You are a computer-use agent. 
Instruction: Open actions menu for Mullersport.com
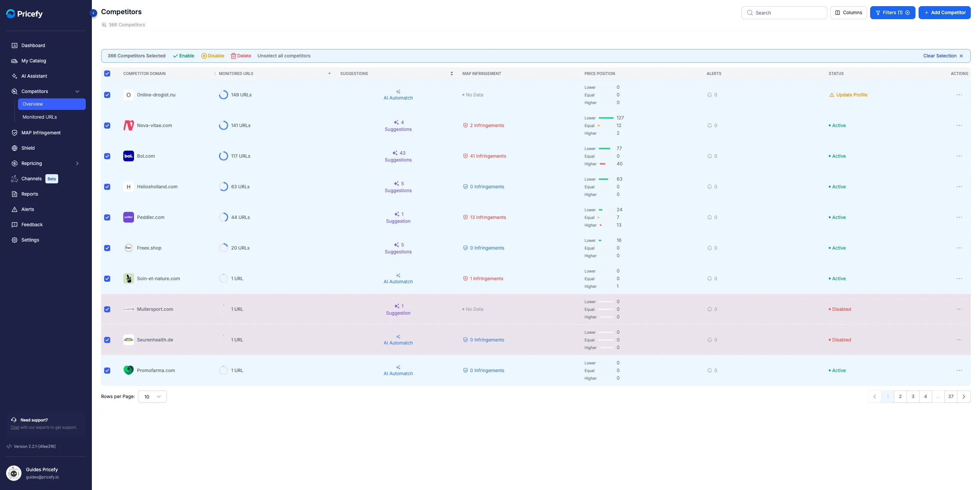[959, 309]
